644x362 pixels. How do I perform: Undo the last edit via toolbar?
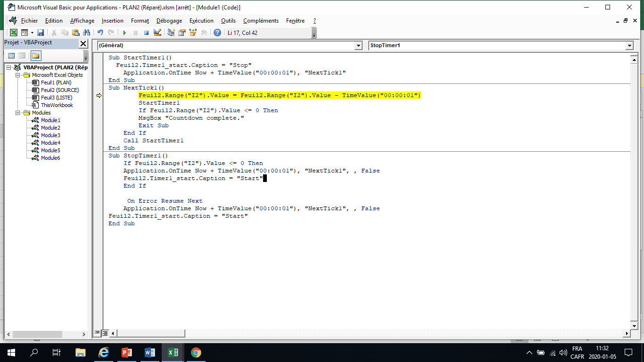point(100,33)
